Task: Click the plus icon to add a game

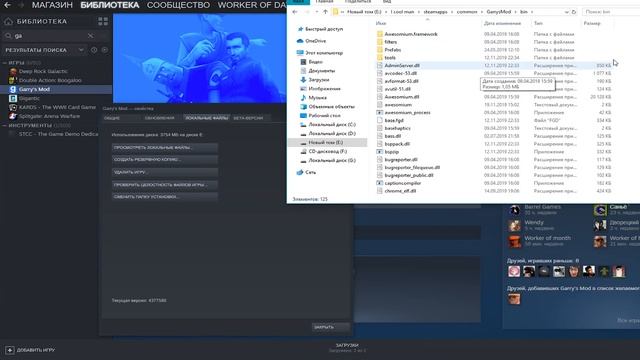Action: pos(10,350)
